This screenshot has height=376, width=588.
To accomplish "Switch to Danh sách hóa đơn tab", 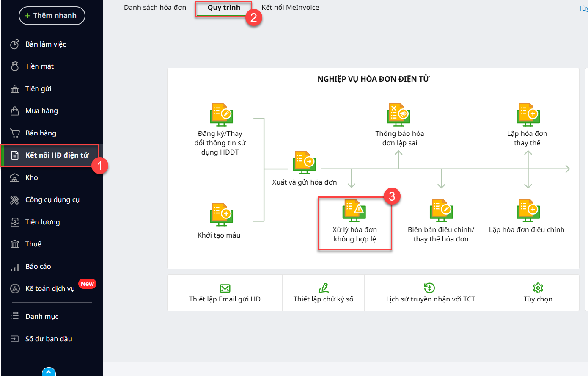I will 155,8.
